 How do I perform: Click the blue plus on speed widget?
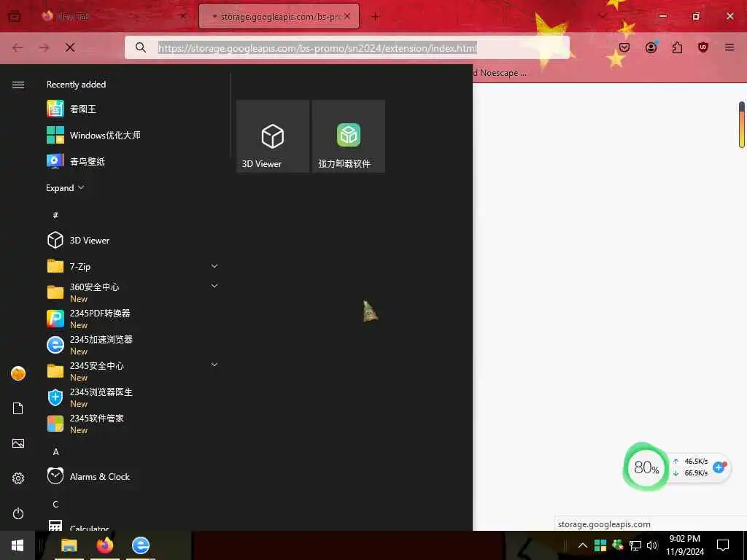[x=719, y=467]
